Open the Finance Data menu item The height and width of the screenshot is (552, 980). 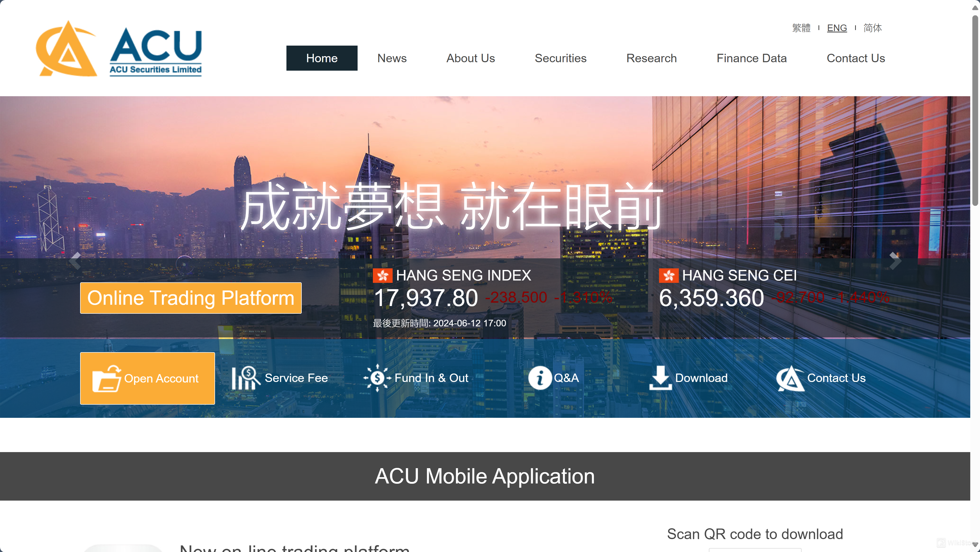pyautogui.click(x=751, y=58)
